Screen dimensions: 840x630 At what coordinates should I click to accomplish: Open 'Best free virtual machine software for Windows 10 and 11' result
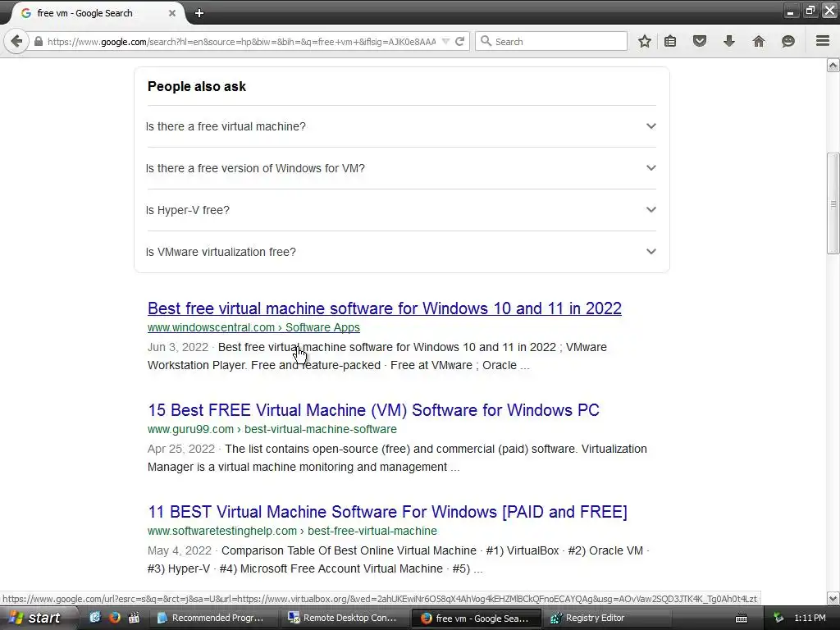click(x=385, y=308)
